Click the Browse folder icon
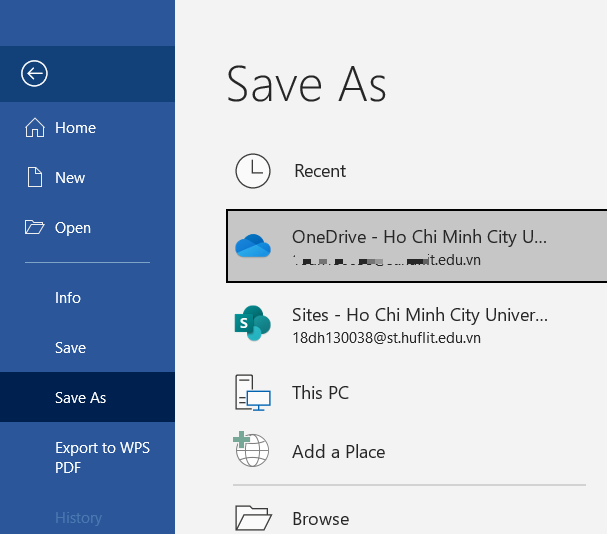Image resolution: width=607 pixels, height=534 pixels. (x=253, y=518)
